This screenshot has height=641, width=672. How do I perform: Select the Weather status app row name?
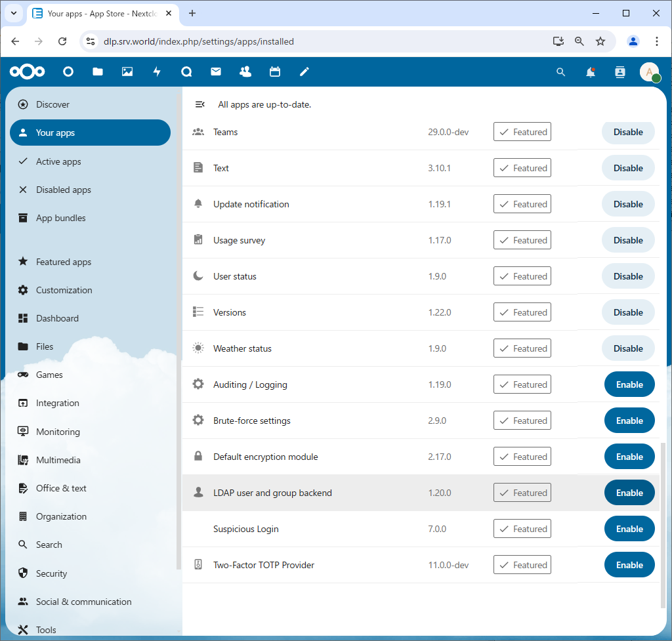tap(243, 348)
